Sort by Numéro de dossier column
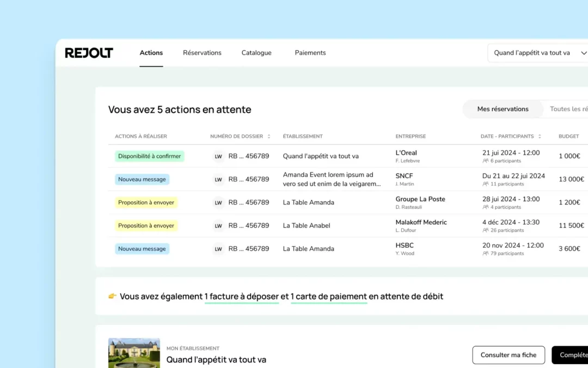The width and height of the screenshot is (588, 368). click(240, 136)
